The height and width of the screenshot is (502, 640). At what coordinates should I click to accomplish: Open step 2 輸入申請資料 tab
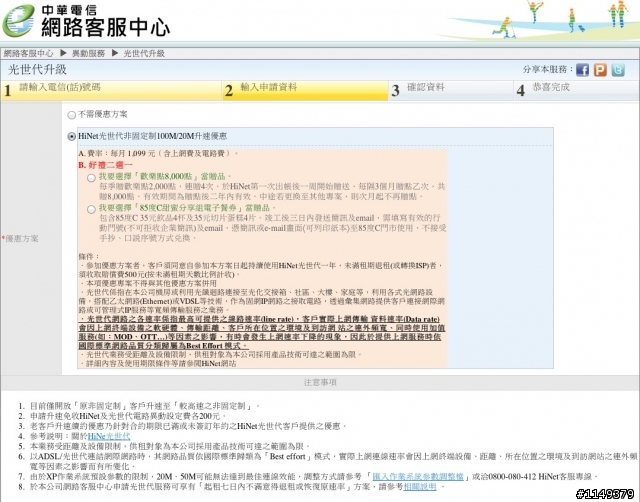click(x=305, y=90)
